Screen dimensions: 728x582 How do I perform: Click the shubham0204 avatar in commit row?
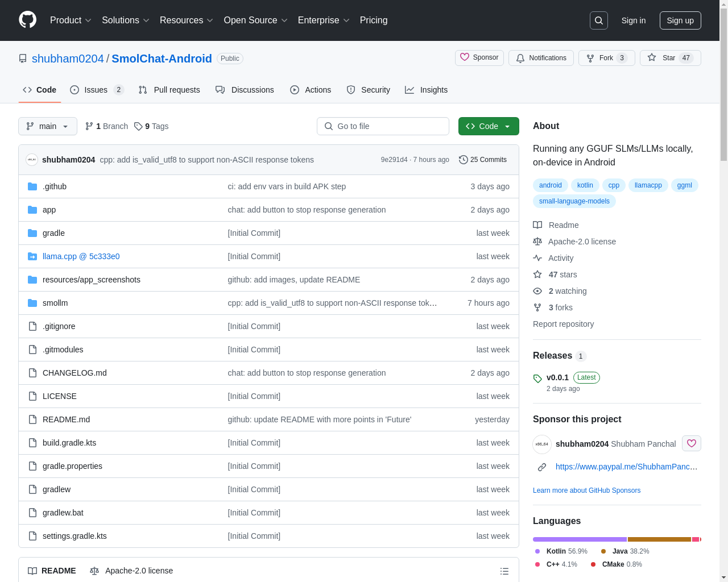(32, 160)
